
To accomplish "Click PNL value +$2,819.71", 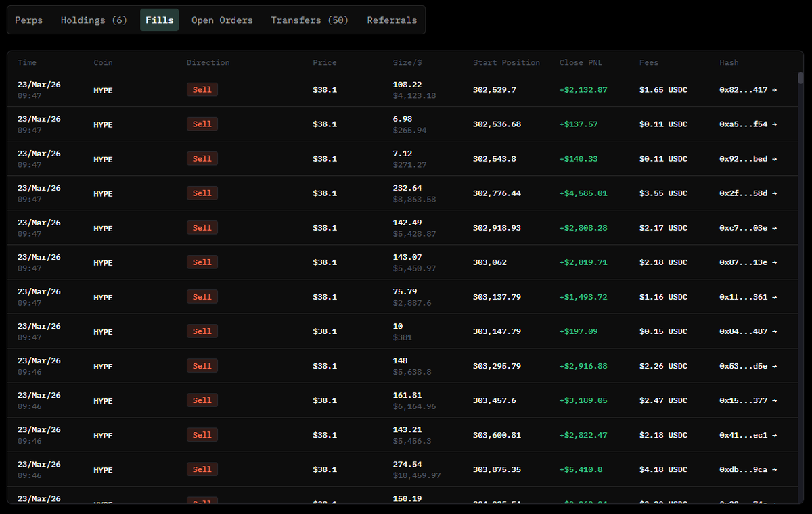I will point(583,262).
